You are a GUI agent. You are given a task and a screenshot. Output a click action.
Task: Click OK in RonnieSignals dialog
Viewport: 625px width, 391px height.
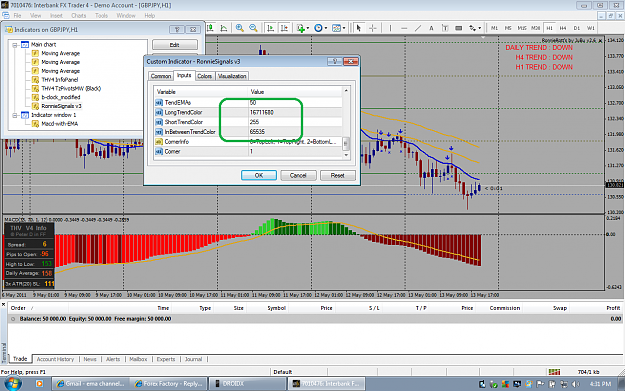coord(259,175)
